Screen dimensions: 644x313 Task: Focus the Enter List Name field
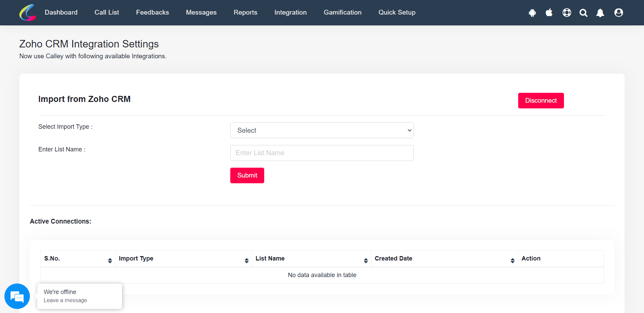tap(322, 153)
